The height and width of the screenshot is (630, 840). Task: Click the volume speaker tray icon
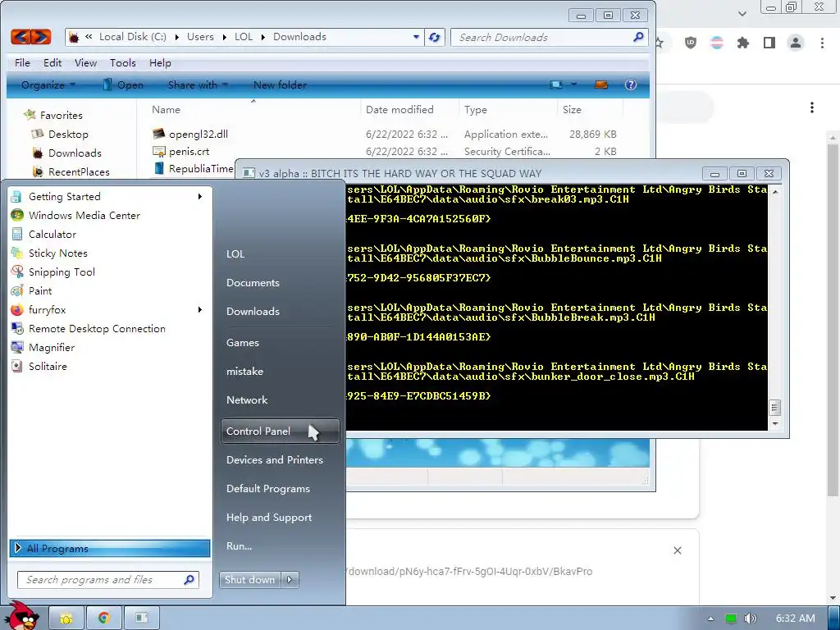751,619
